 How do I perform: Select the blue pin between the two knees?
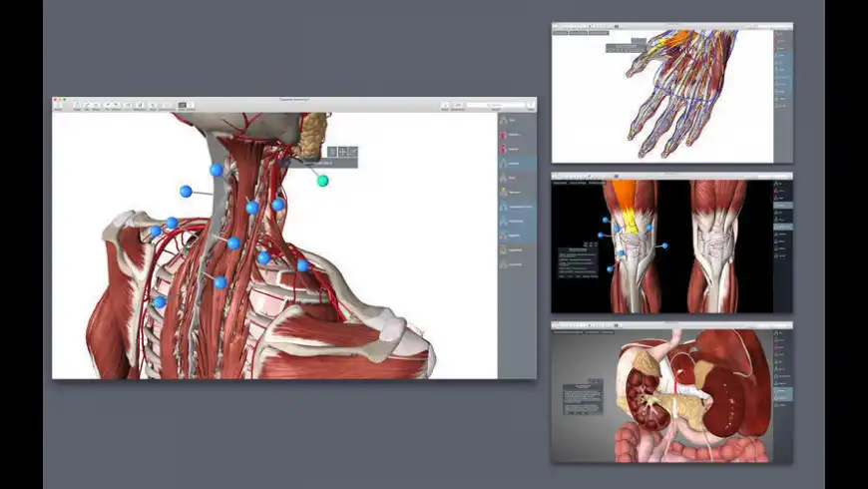pyautogui.click(x=664, y=245)
